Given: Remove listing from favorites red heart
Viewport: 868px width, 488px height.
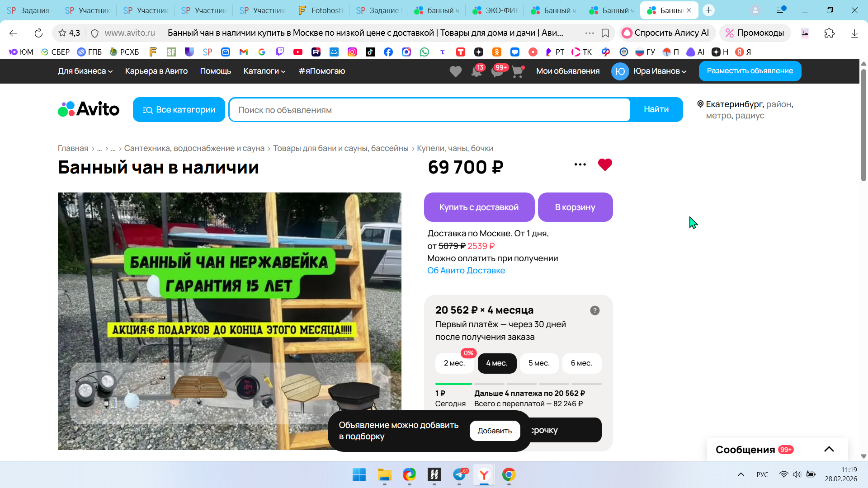Looking at the screenshot, I should tap(605, 164).
